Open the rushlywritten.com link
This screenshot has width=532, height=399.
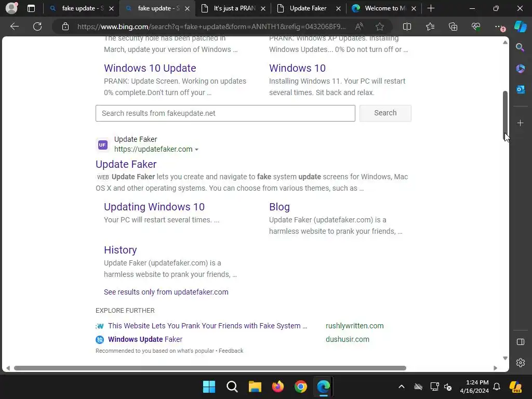(354, 326)
